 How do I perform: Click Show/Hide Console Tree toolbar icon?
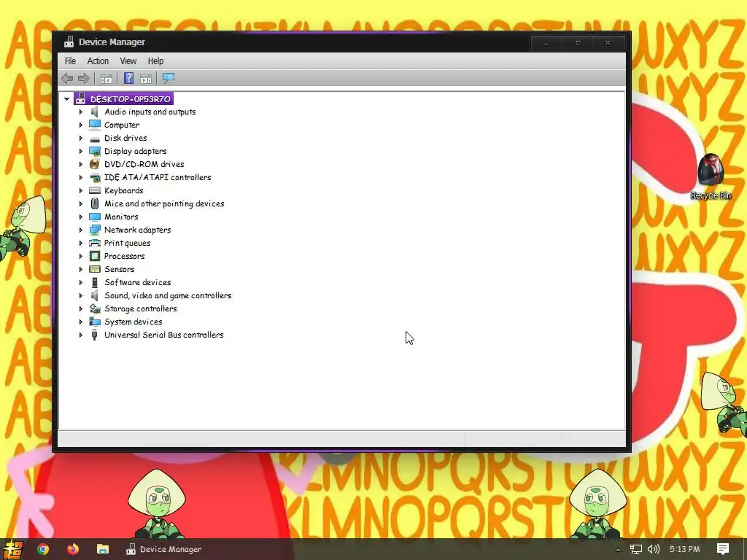coord(107,79)
